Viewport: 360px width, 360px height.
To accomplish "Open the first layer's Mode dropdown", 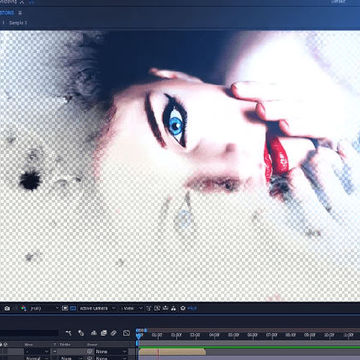I will [37, 351].
